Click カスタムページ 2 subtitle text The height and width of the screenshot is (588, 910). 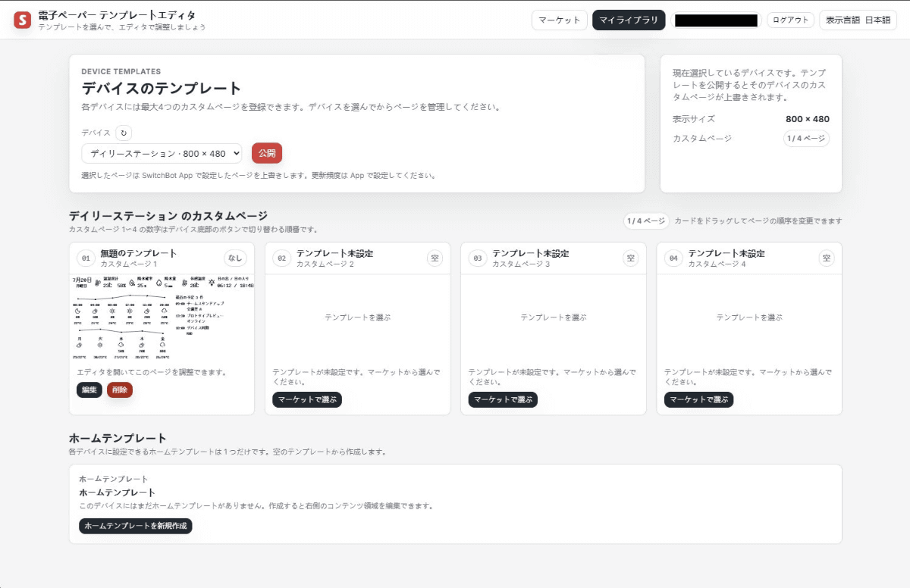(325, 264)
